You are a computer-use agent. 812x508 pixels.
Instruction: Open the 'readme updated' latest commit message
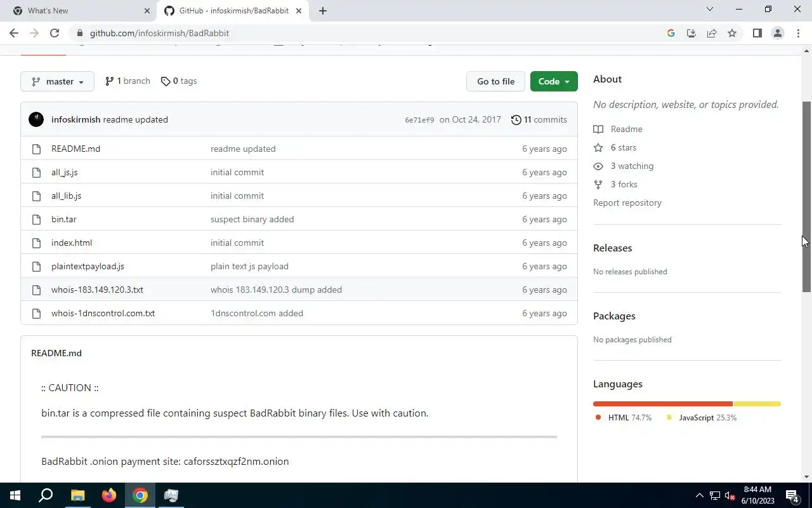[x=135, y=119]
